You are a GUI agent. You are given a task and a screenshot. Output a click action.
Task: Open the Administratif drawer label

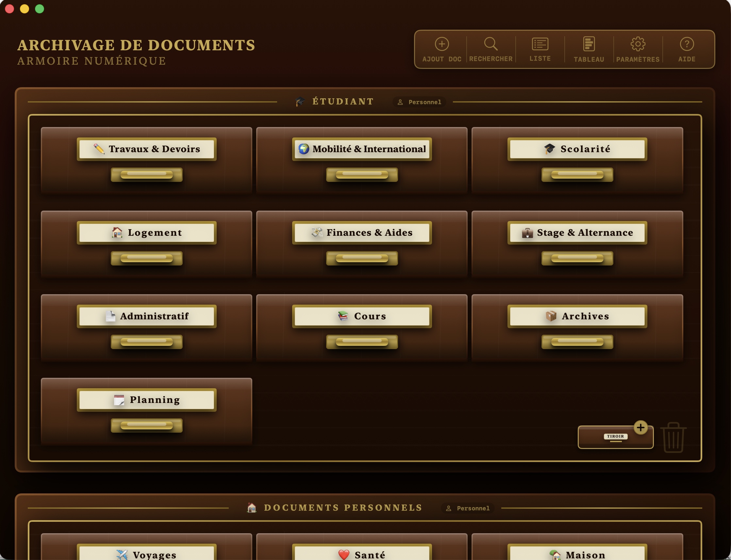coord(146,316)
